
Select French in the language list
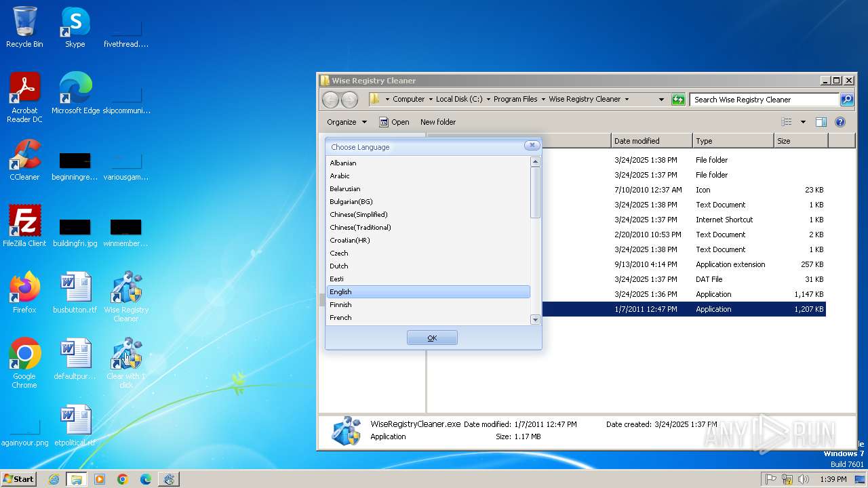tap(428, 318)
